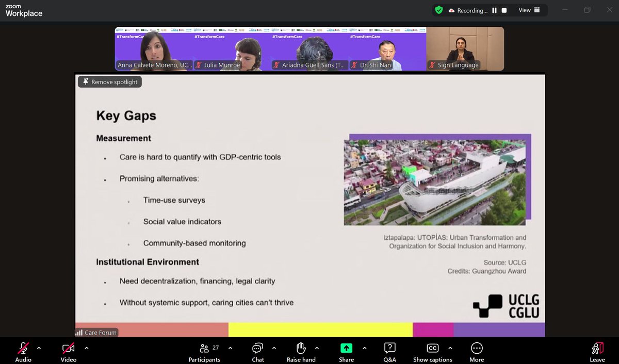Click the Iztapalapa aerial photo in slide
This screenshot has width=619, height=364.
coord(435,182)
